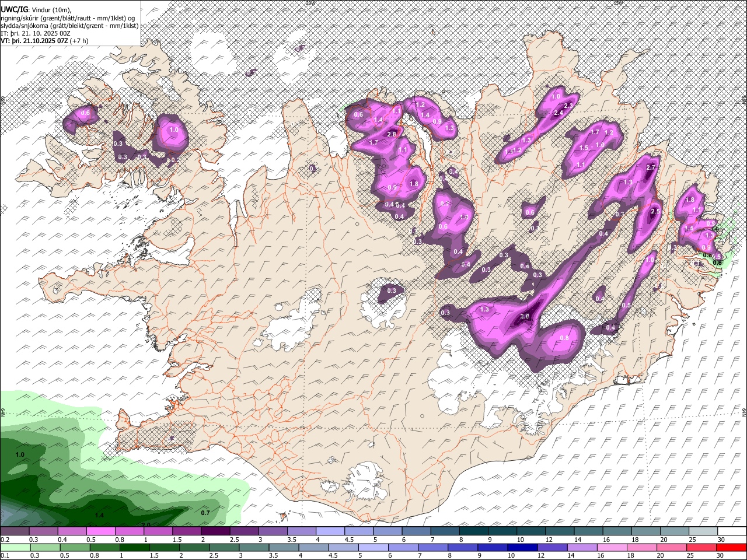Select the bright magenta 0.5 snow legend swatch
Viewport: 747px width, 560px height.
pos(100,531)
